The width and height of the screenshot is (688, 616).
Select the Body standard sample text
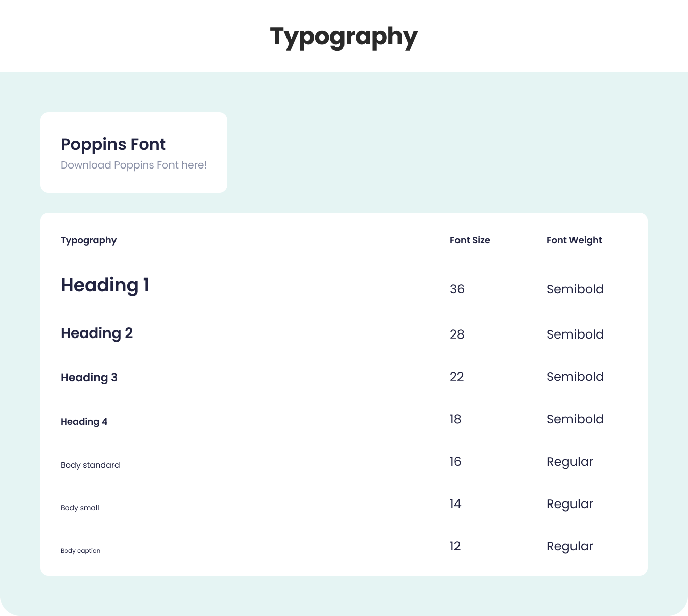pos(90,465)
